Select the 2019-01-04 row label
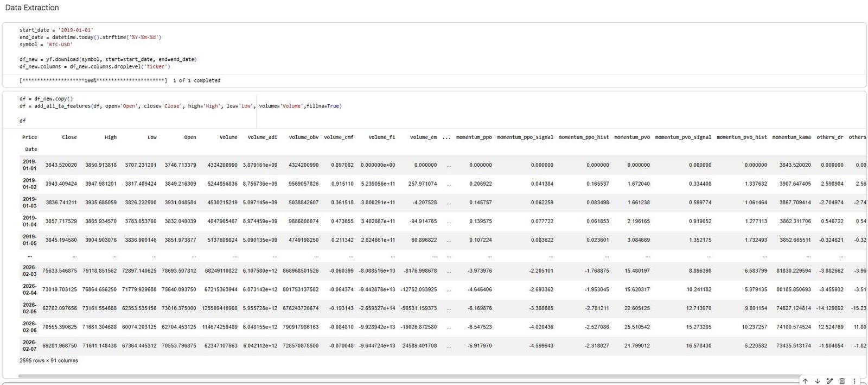 (30, 221)
